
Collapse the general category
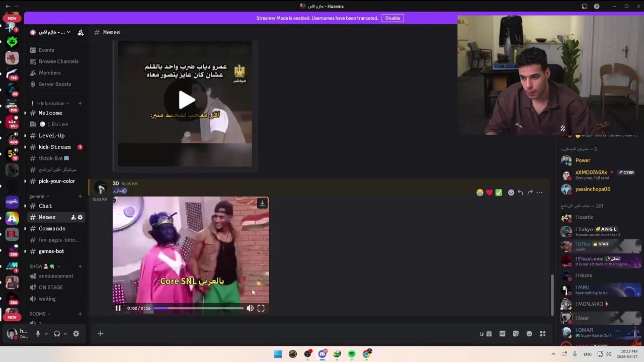click(x=39, y=197)
